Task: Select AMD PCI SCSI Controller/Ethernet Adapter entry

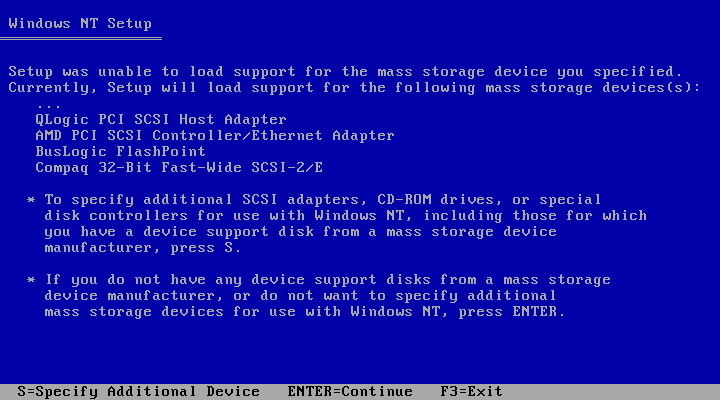Action: [x=214, y=135]
